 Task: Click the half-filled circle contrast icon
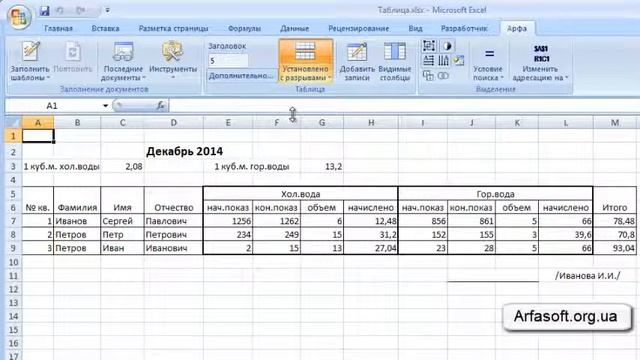(447, 46)
